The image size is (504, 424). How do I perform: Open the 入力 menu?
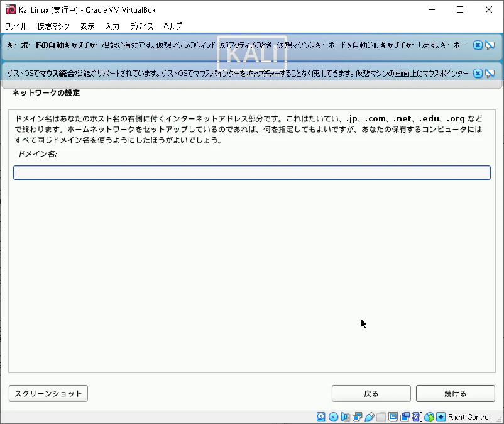112,26
